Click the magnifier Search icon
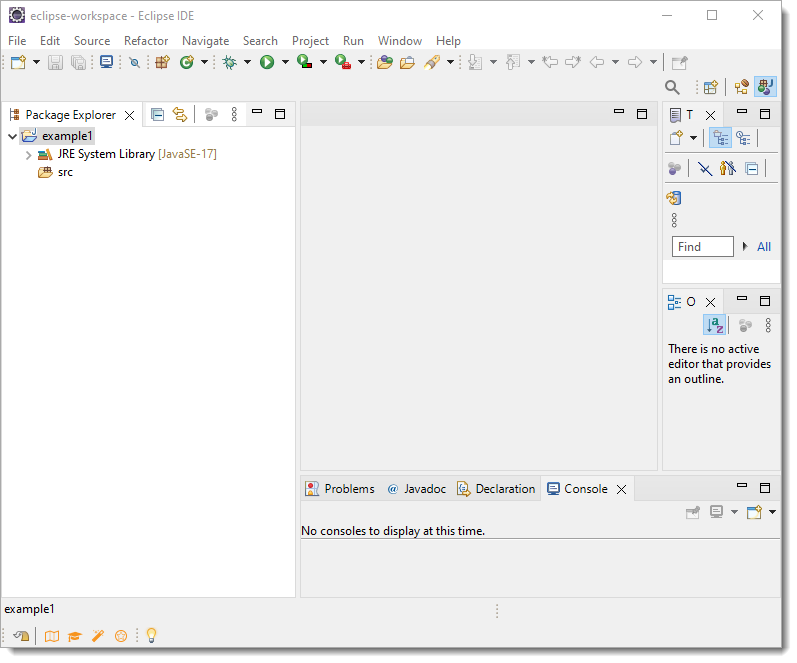 click(x=672, y=87)
